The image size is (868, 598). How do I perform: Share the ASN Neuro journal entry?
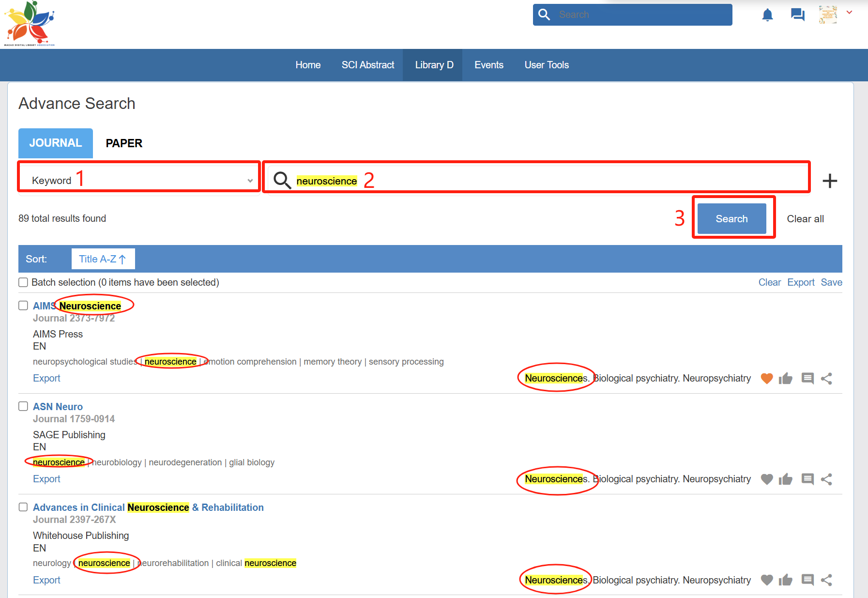tap(826, 479)
